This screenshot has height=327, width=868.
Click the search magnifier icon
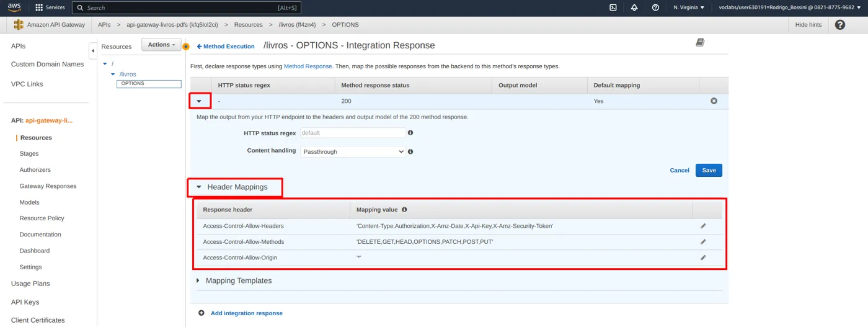[80, 8]
